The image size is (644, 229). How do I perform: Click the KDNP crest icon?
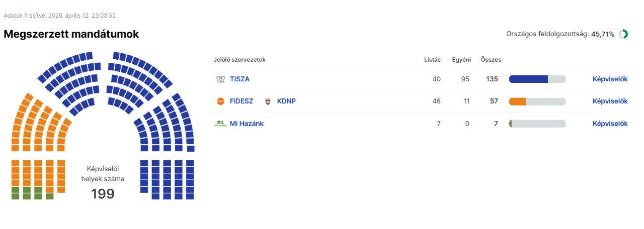coord(268,101)
